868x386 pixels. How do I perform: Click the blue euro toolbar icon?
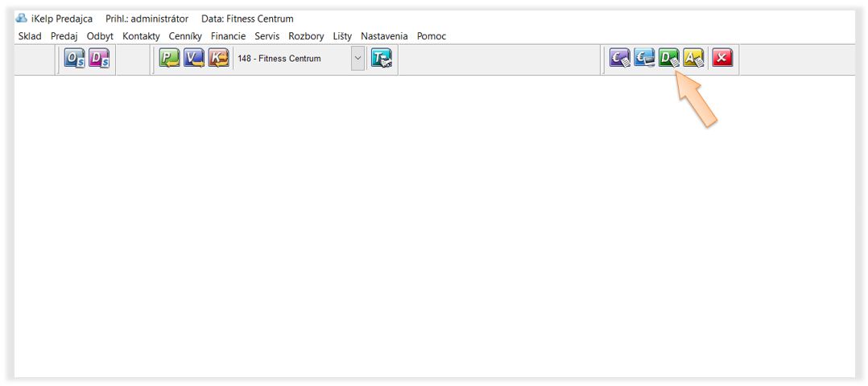point(644,58)
